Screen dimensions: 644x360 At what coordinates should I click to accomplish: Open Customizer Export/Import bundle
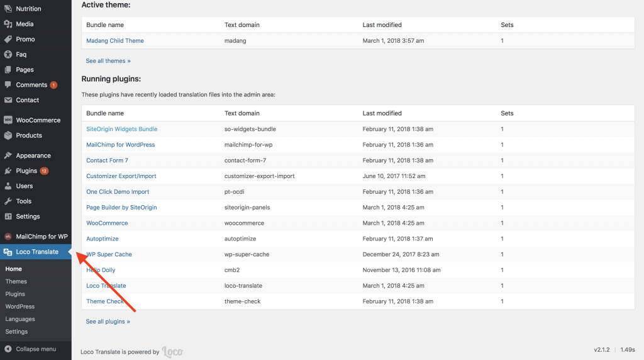coord(121,176)
